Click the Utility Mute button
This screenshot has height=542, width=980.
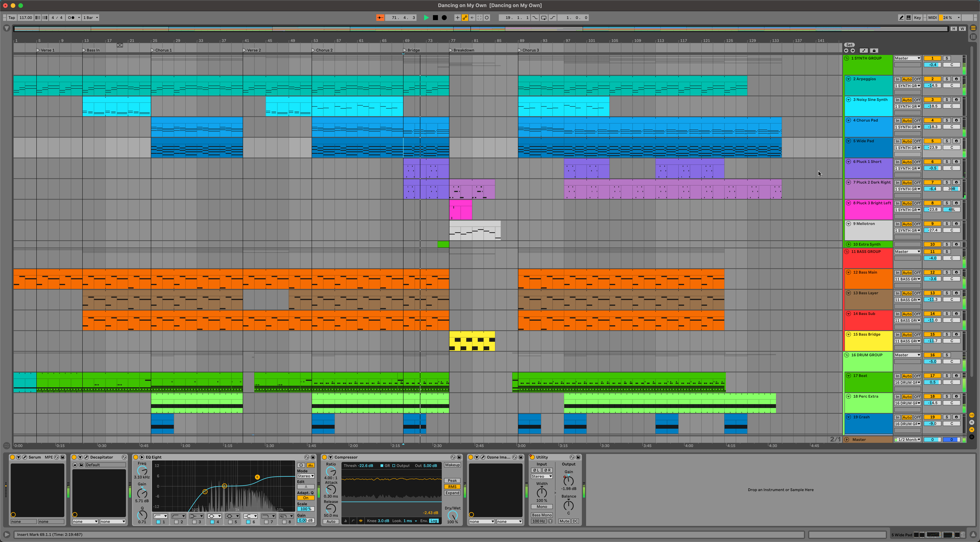(x=564, y=522)
